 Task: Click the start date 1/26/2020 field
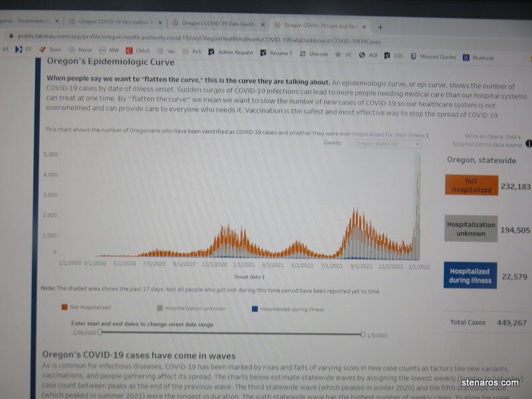coord(84,332)
